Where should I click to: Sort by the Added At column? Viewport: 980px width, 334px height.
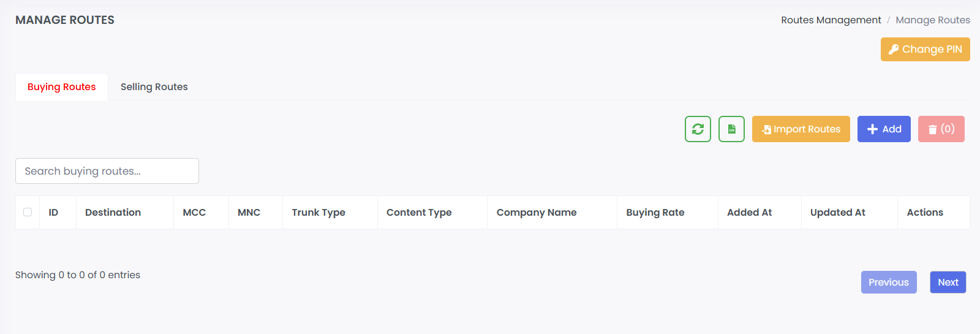(x=749, y=213)
